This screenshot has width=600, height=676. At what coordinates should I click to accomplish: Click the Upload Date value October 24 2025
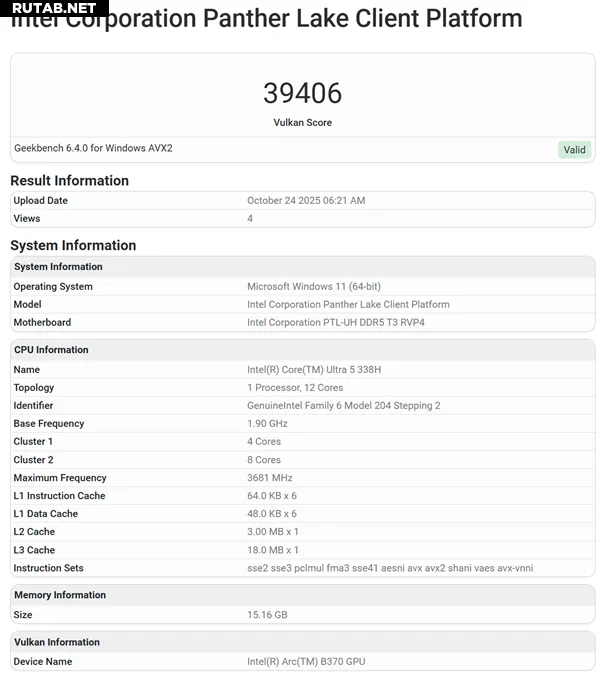click(x=306, y=200)
